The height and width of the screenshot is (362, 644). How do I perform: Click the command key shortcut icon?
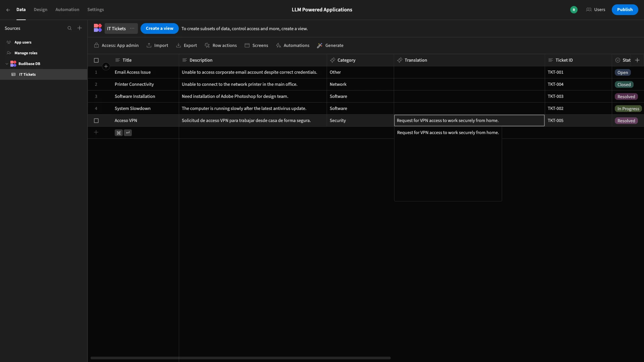pyautogui.click(x=119, y=133)
